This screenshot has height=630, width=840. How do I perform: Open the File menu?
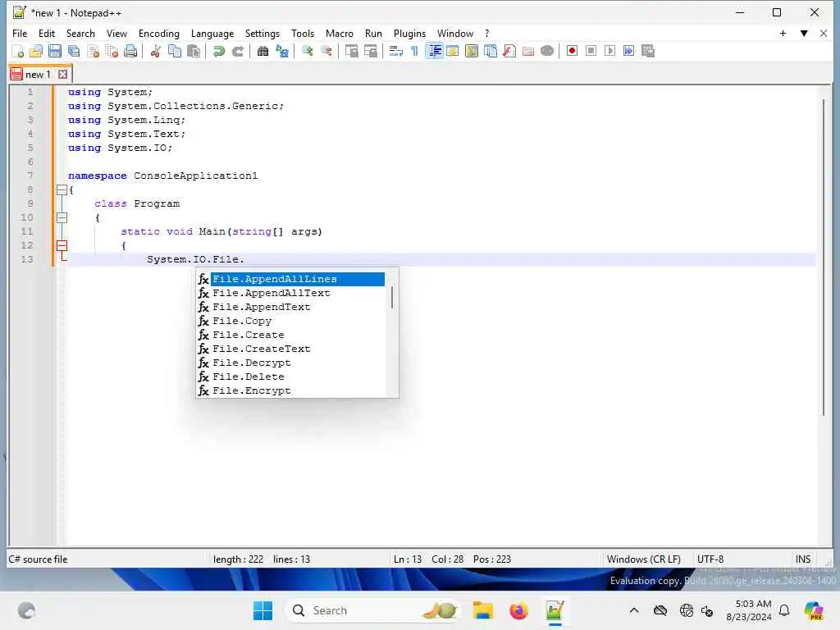(x=20, y=33)
